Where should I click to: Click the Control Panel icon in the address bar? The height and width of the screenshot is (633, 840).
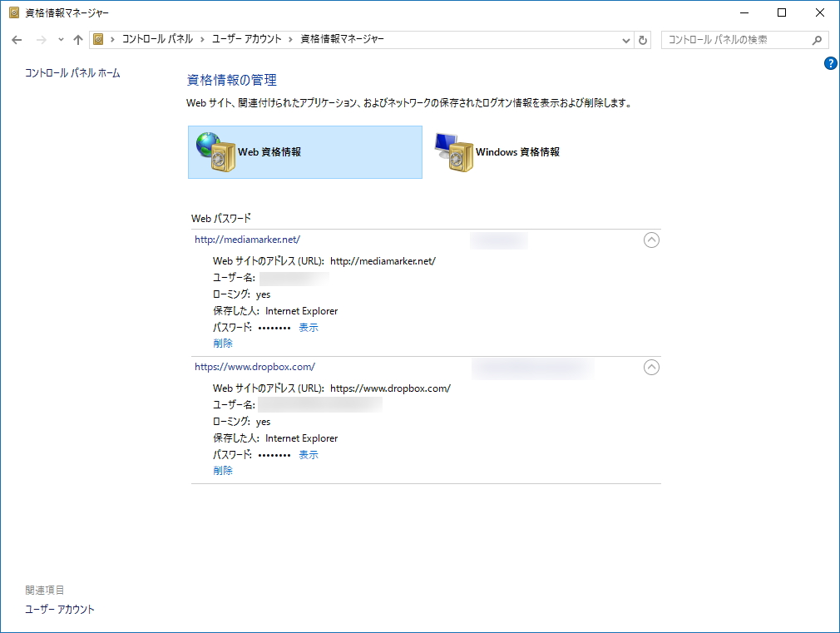point(97,38)
